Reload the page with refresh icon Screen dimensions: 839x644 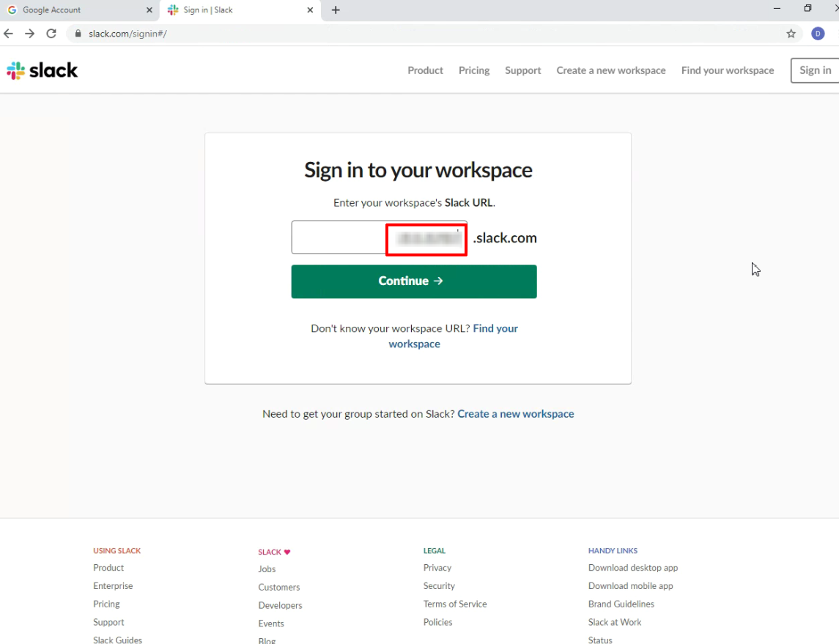coord(51,34)
